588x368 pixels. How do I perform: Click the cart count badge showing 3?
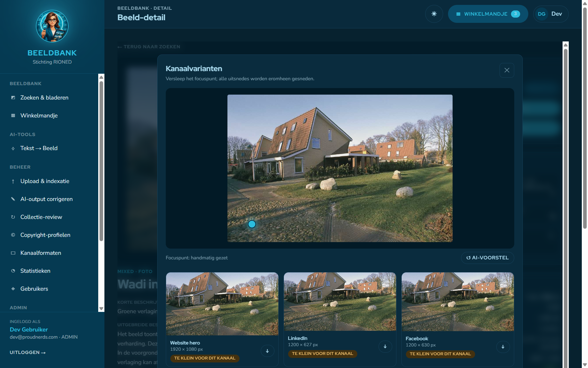click(516, 14)
